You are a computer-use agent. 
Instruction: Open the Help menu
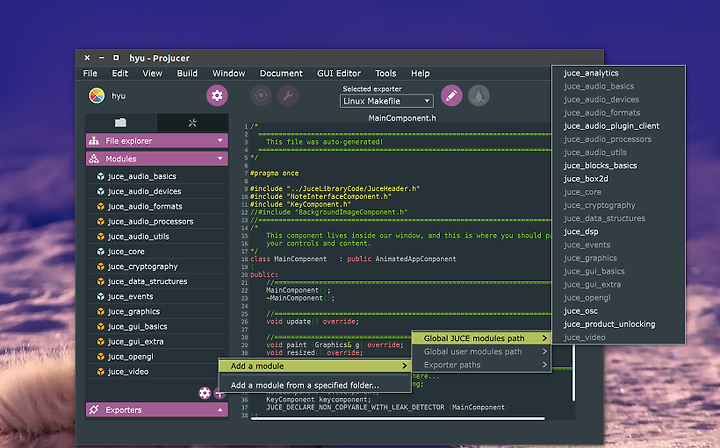click(x=420, y=73)
